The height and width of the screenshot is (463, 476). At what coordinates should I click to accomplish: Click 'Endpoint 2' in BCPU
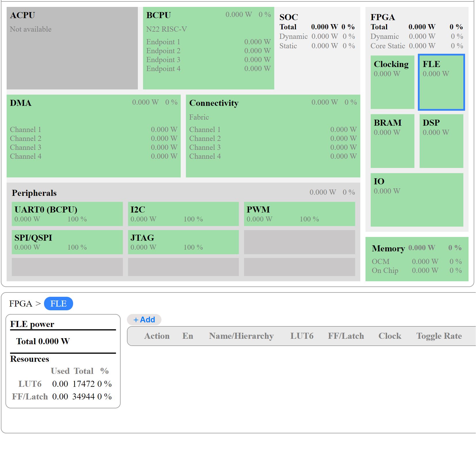(x=163, y=51)
